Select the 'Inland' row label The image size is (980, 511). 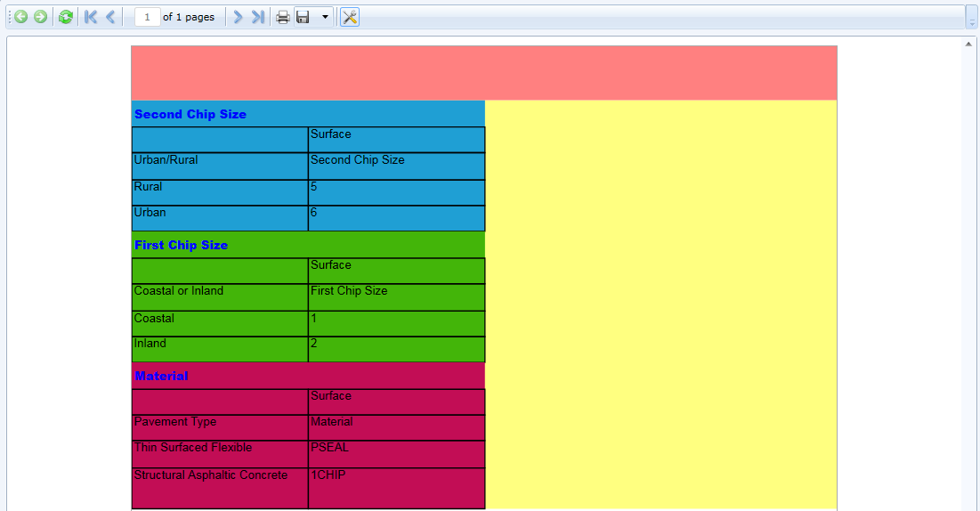[x=220, y=349]
